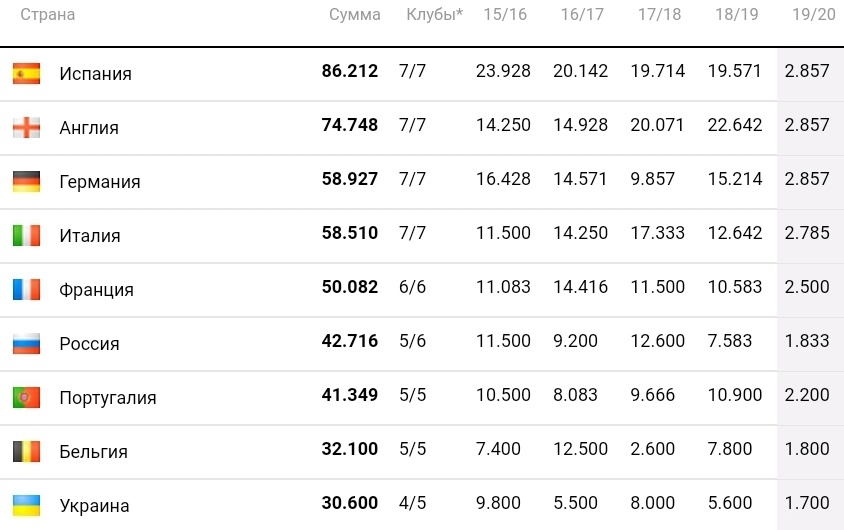Select the Клубы* column header
Screen dimensions: 844x530
pos(434,15)
